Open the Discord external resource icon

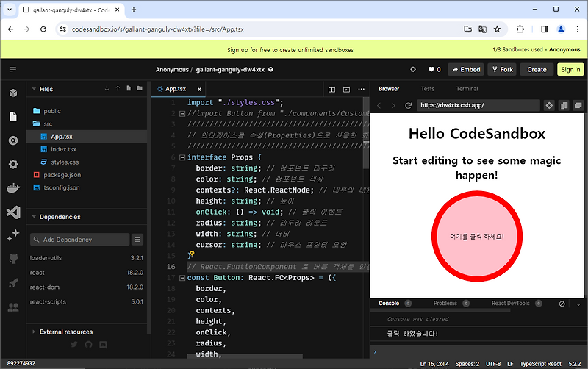coord(103,344)
